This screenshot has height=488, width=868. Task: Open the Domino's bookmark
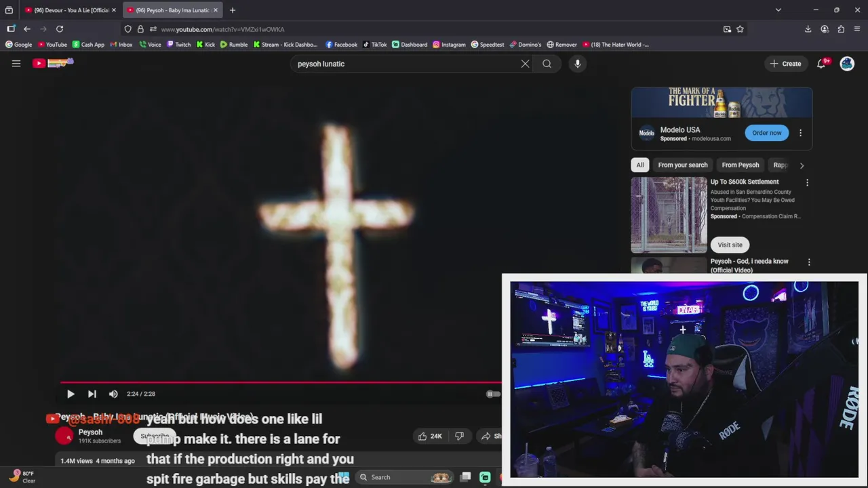526,45
